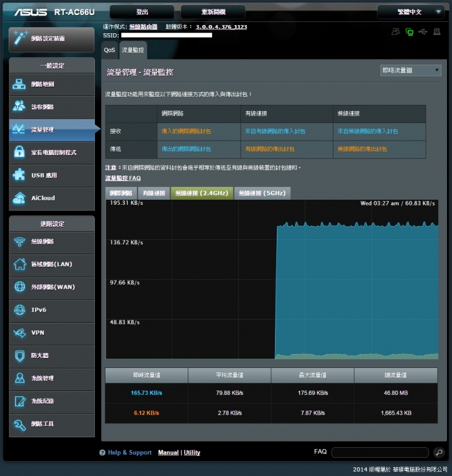Open Firewall (防火牆) shield icon
452x476 pixels.
coord(51,355)
